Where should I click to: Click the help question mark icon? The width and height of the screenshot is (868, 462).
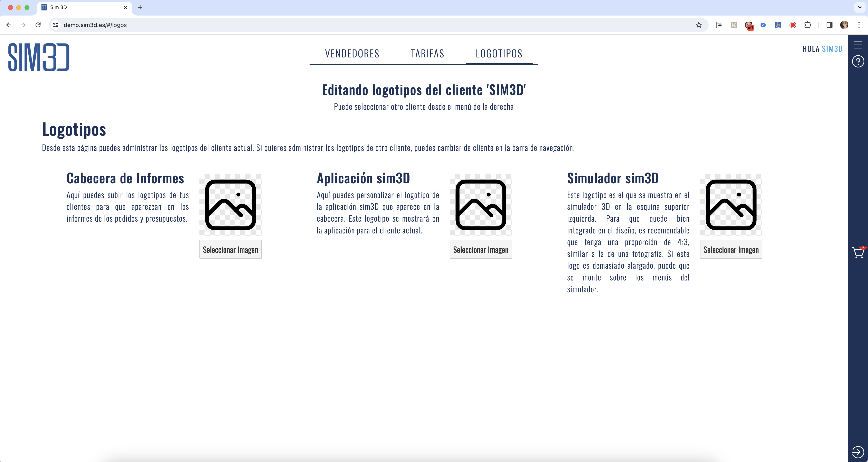click(858, 61)
